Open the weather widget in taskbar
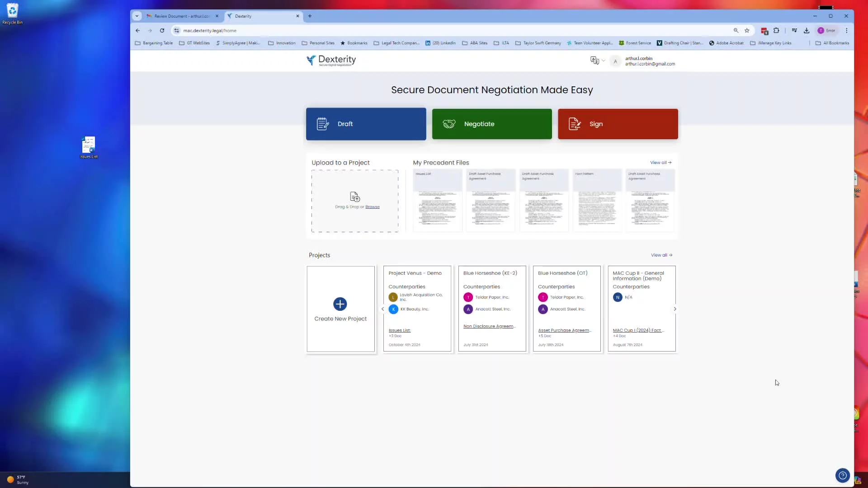Image resolution: width=868 pixels, height=488 pixels. 18,480
